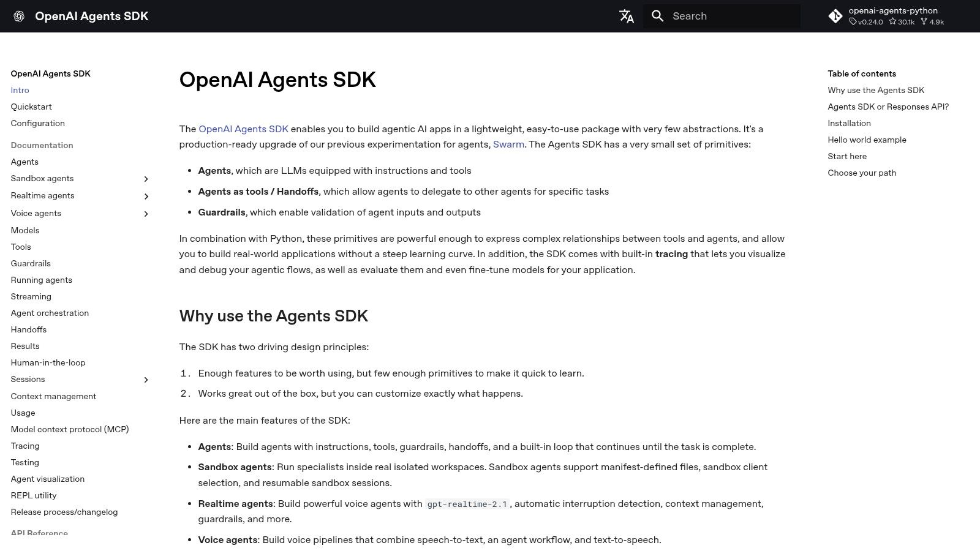Open the language translation selector icon
This screenshot has width=980, height=551.
click(x=626, y=17)
